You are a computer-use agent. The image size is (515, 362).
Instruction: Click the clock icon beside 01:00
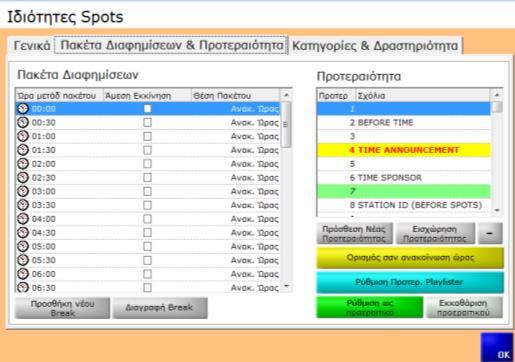[23, 136]
